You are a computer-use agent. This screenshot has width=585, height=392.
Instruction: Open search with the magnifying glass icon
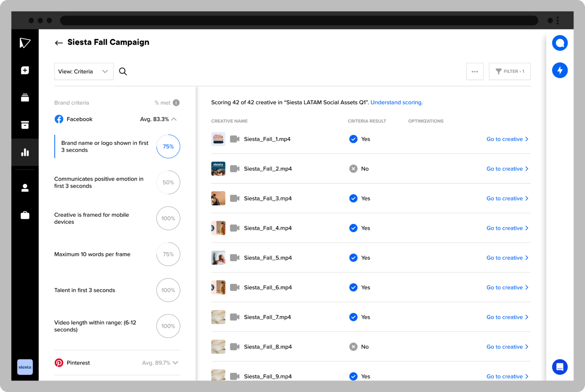point(123,71)
